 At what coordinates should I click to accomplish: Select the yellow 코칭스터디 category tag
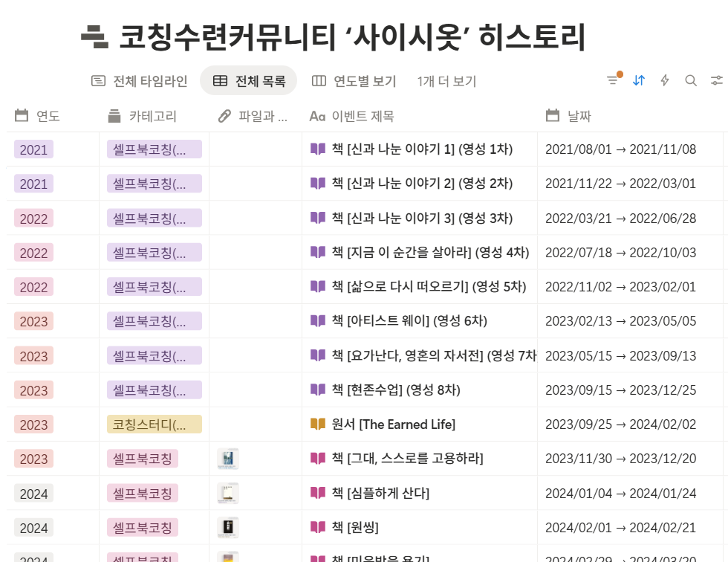click(154, 424)
